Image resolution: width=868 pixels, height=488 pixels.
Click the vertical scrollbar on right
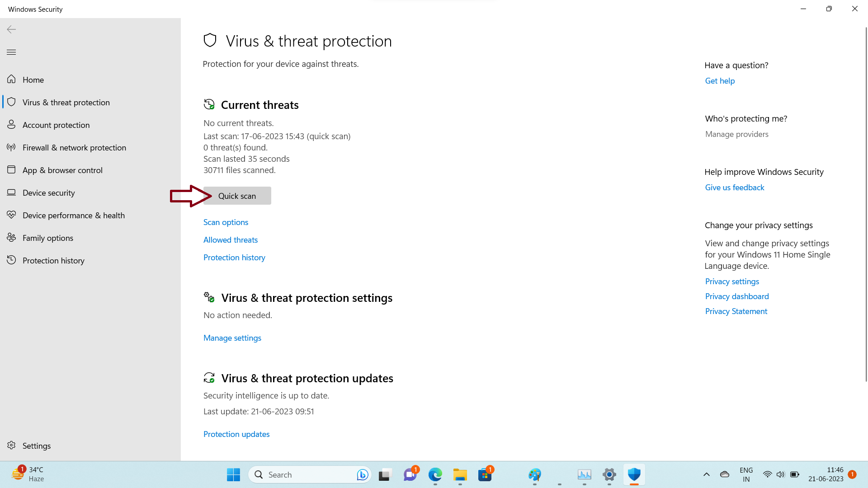point(866,203)
